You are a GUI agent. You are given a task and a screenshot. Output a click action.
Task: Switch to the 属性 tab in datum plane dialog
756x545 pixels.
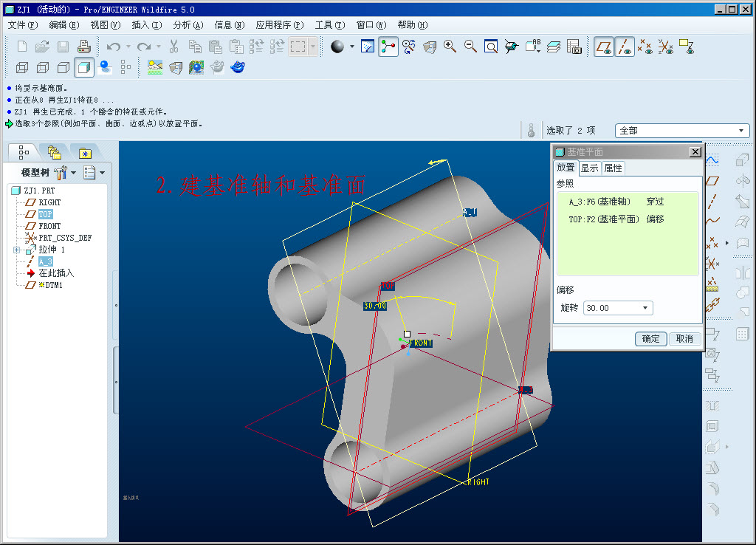tap(613, 168)
